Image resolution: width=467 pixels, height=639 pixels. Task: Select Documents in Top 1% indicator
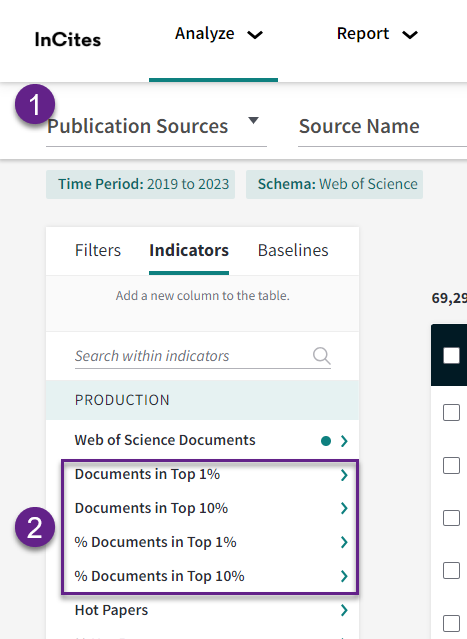click(x=148, y=474)
